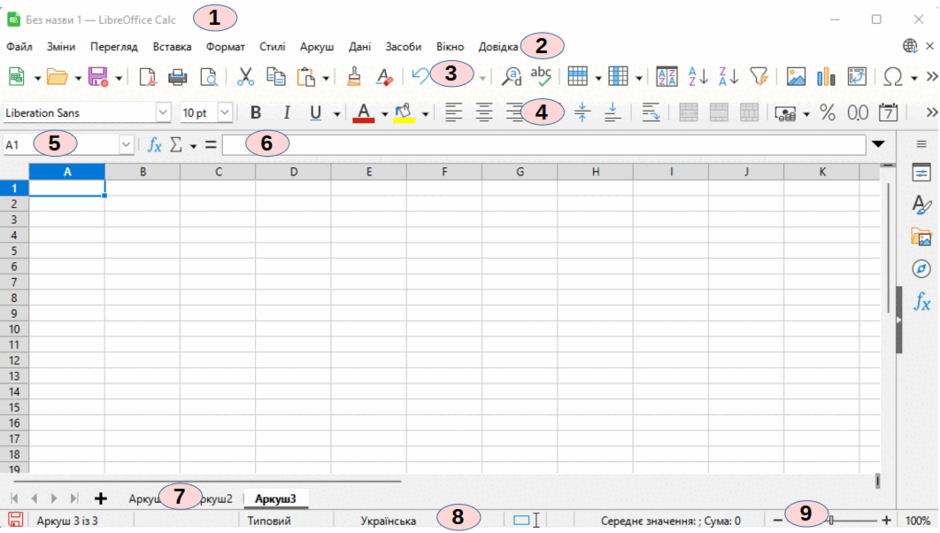Expand background color dropdown arrow

425,114
